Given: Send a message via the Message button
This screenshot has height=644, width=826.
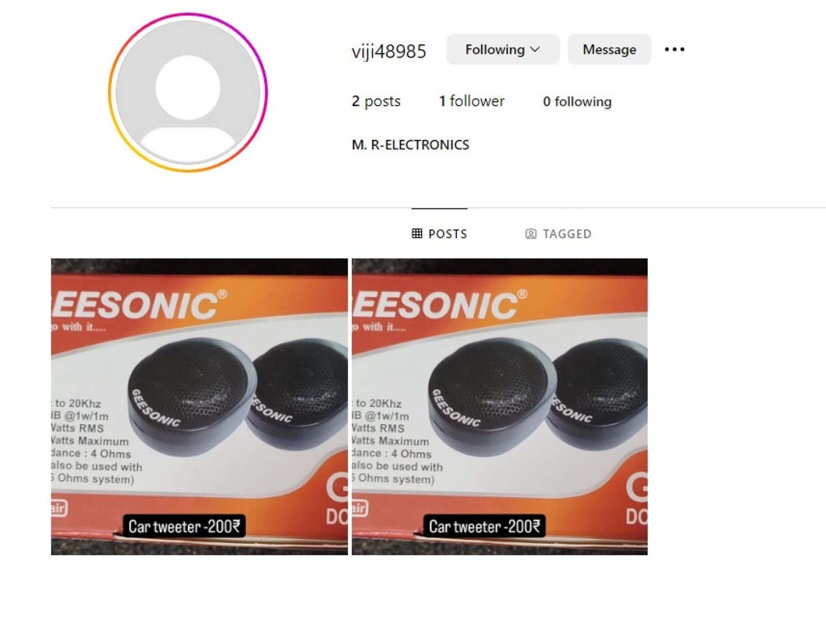Looking at the screenshot, I should (609, 50).
